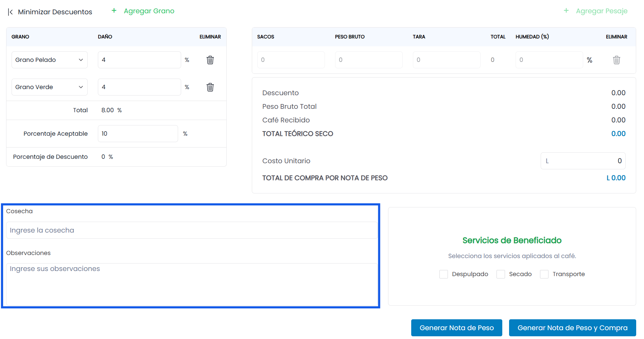Click the DAÑO column header
Image resolution: width=644 pixels, height=339 pixels.
pyautogui.click(x=105, y=37)
